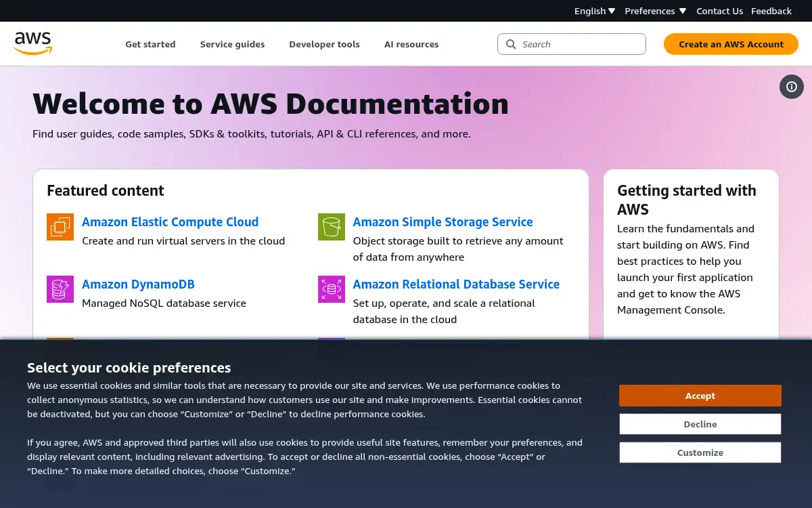
Task: Open Amazon Relational Database Service link
Action: tap(456, 284)
